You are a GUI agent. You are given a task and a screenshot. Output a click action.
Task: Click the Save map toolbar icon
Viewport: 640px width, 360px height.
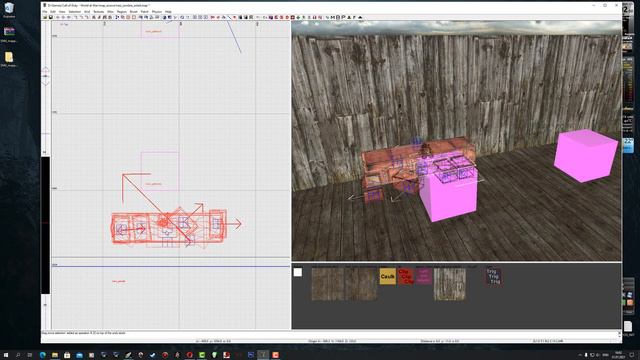click(51, 17)
